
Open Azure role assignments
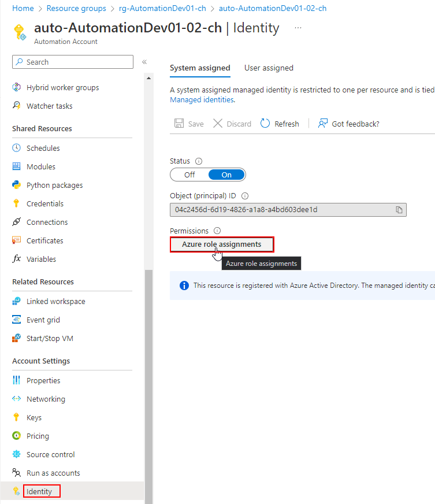(222, 244)
